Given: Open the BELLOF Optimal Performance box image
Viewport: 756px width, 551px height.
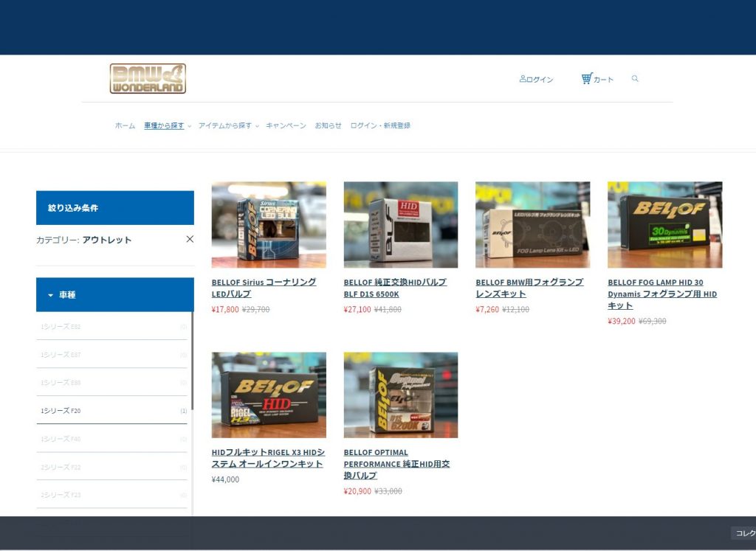Looking at the screenshot, I should click(401, 395).
